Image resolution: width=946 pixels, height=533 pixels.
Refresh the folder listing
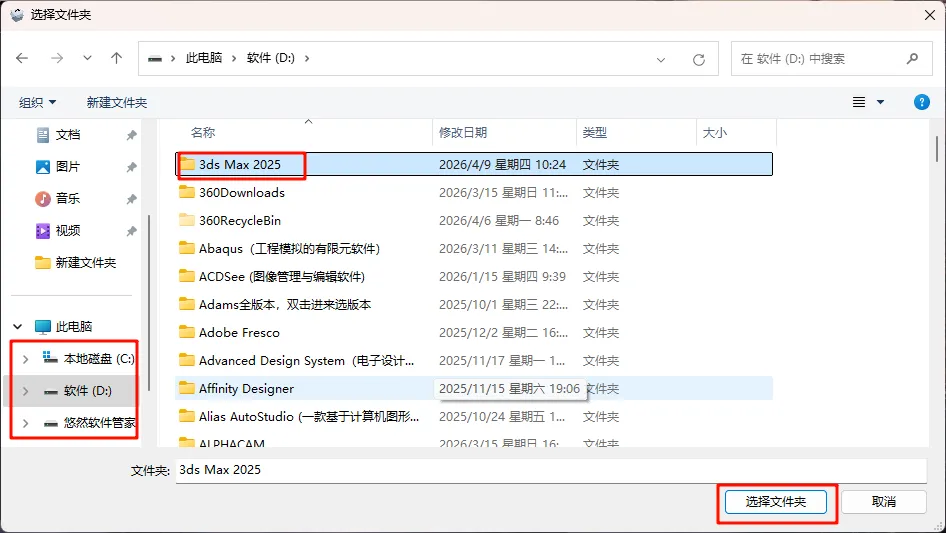click(x=699, y=59)
